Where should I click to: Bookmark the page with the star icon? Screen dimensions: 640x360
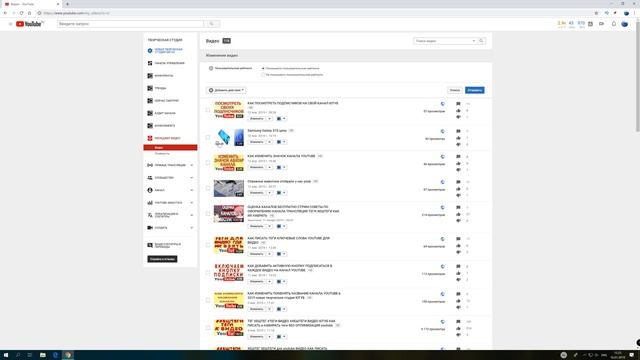[x=596, y=13]
